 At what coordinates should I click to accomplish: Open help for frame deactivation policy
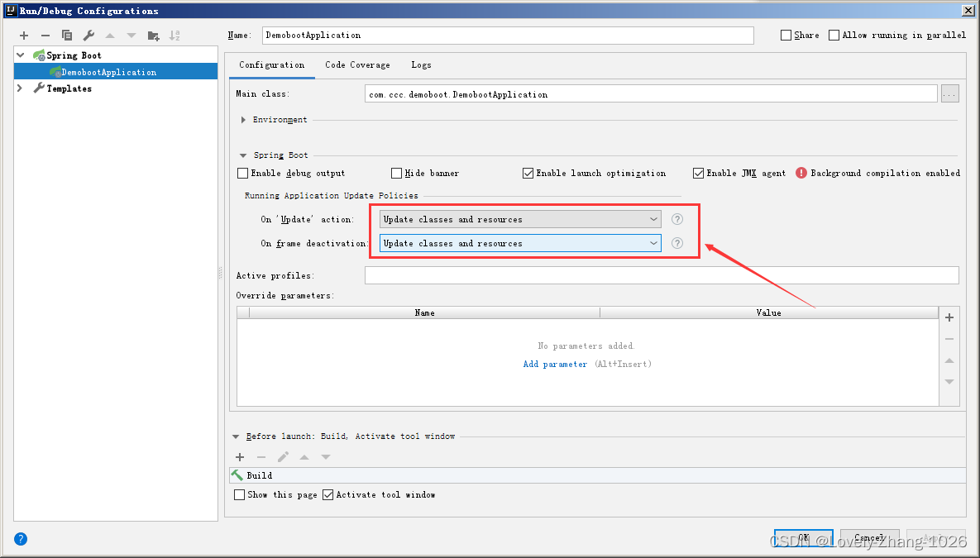(x=676, y=243)
